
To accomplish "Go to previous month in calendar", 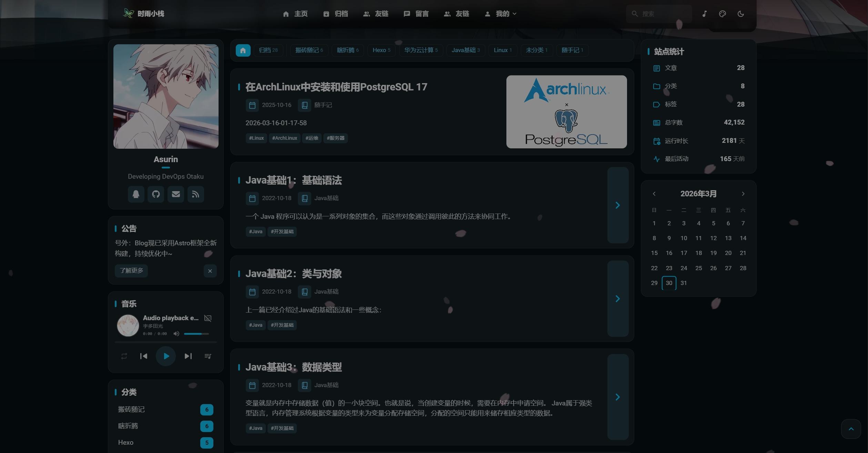I will tap(654, 194).
